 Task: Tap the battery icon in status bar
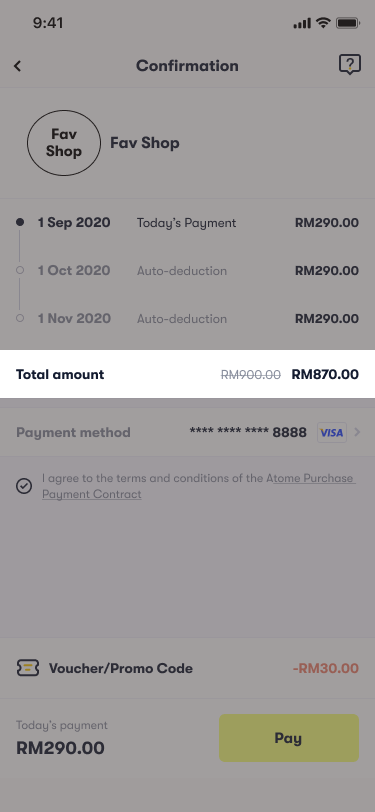(x=348, y=23)
